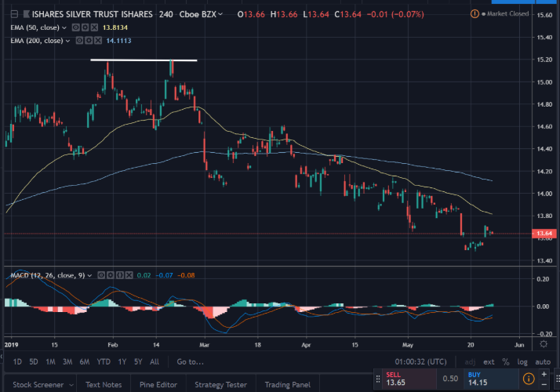Edit the 0.50 order quantity field

click(x=450, y=379)
